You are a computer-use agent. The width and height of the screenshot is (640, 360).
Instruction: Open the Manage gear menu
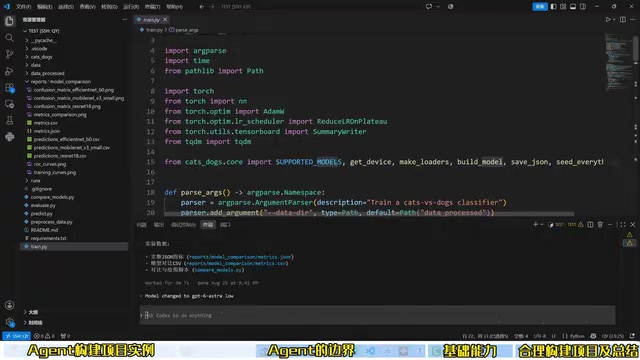point(9,322)
